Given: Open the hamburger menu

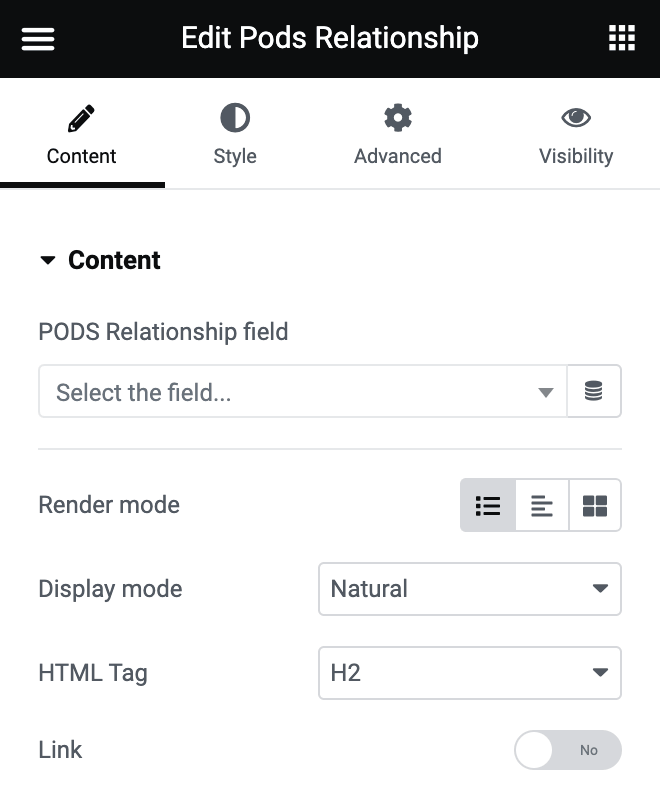Looking at the screenshot, I should pyautogui.click(x=38, y=39).
